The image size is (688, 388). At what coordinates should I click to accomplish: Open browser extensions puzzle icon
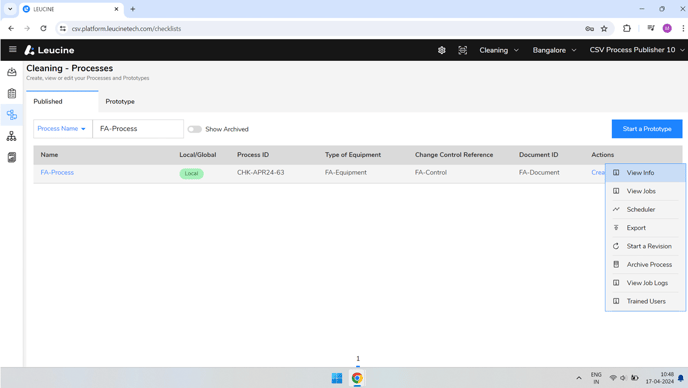pyautogui.click(x=627, y=29)
